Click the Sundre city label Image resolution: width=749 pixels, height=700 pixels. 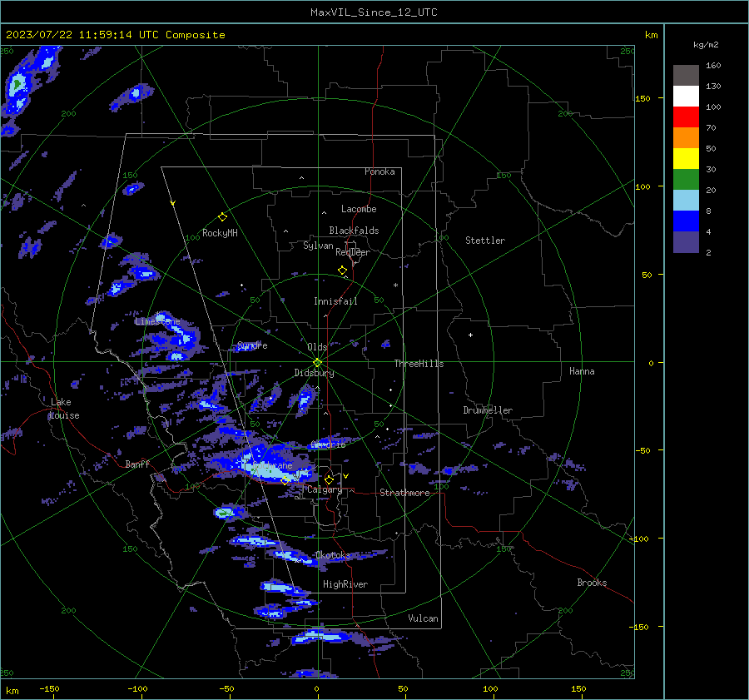tap(252, 345)
